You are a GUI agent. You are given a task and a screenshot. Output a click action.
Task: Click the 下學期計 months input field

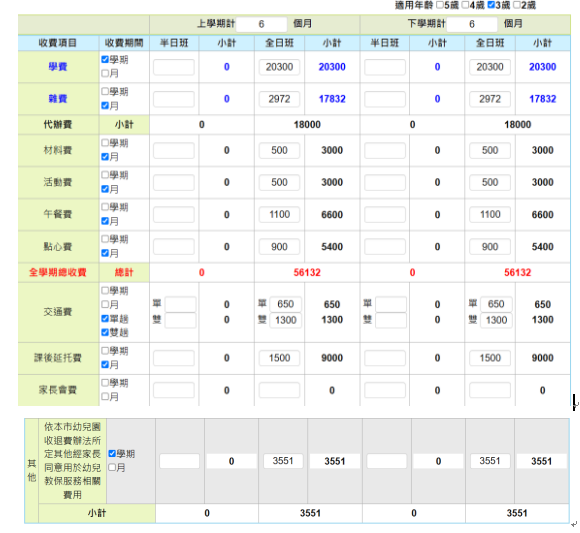[472, 24]
